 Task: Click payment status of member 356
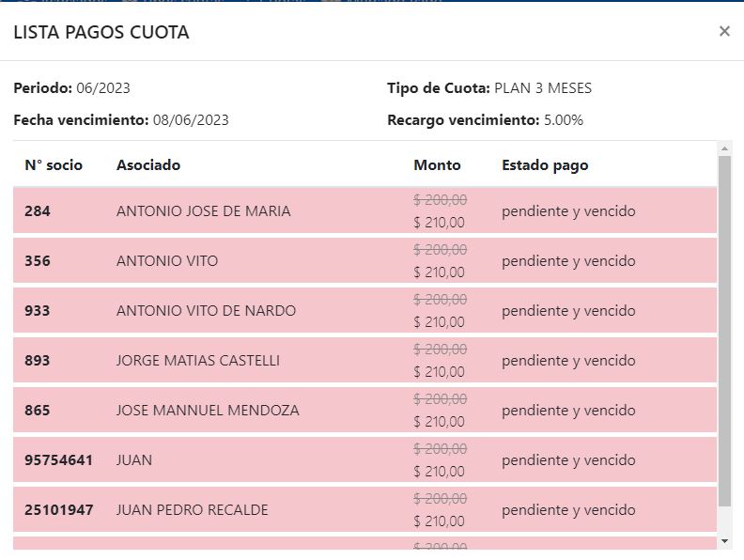point(568,261)
